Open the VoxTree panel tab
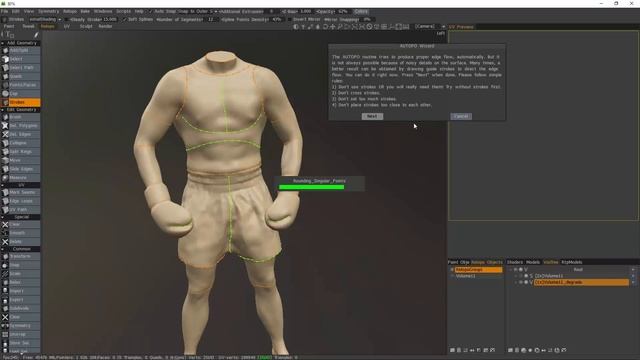The width and height of the screenshot is (640, 360). coord(551,262)
